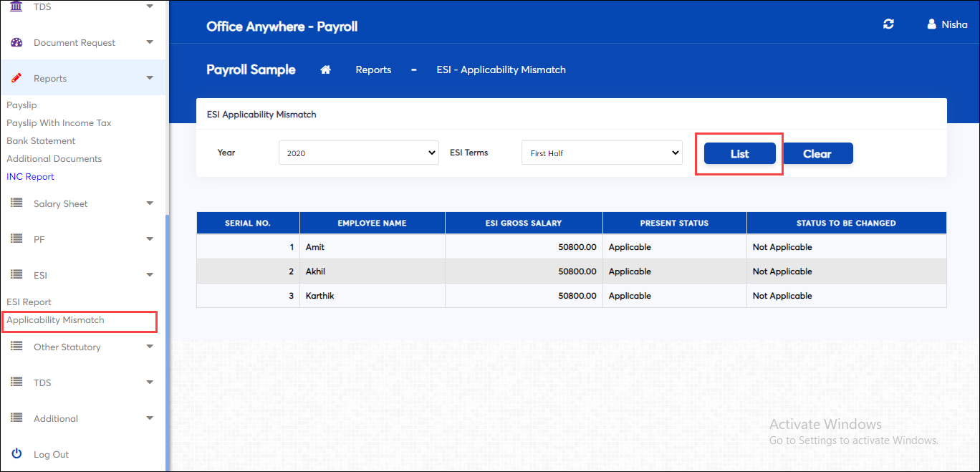Click the Nisha username
Screen dimensions: 980x472
click(954, 24)
